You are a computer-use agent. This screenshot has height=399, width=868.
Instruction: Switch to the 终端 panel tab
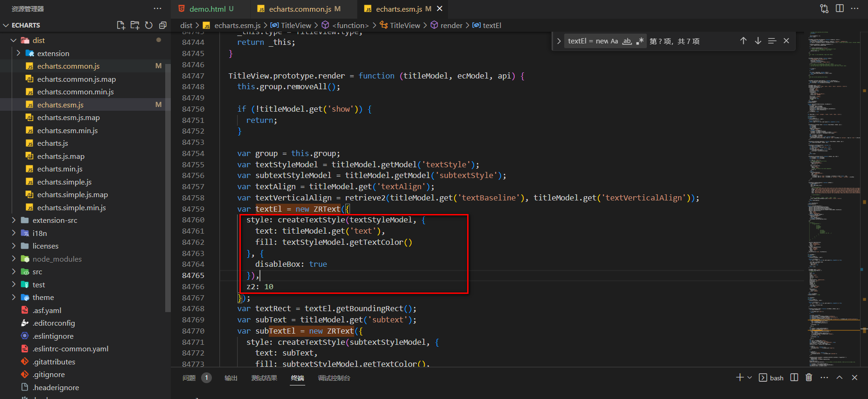(x=298, y=378)
